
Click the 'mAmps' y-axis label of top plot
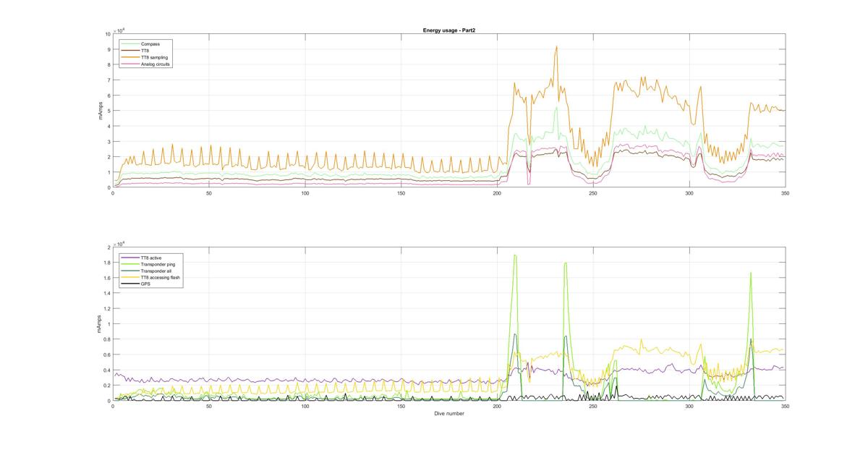click(x=102, y=111)
